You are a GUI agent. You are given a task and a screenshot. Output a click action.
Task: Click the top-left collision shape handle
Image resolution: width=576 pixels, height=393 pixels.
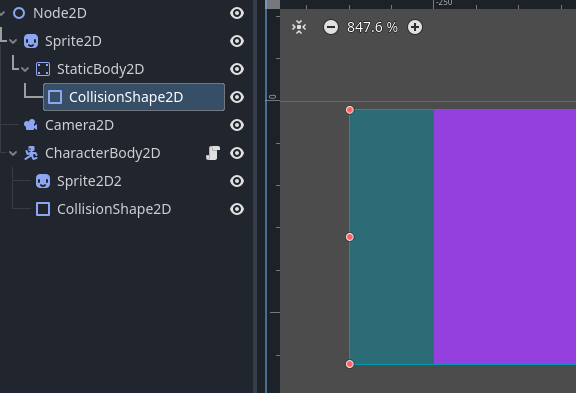coord(350,110)
